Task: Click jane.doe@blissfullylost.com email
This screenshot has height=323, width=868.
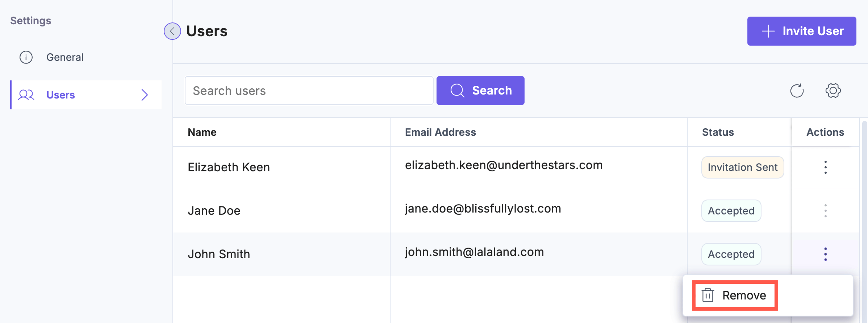Action: (483, 209)
